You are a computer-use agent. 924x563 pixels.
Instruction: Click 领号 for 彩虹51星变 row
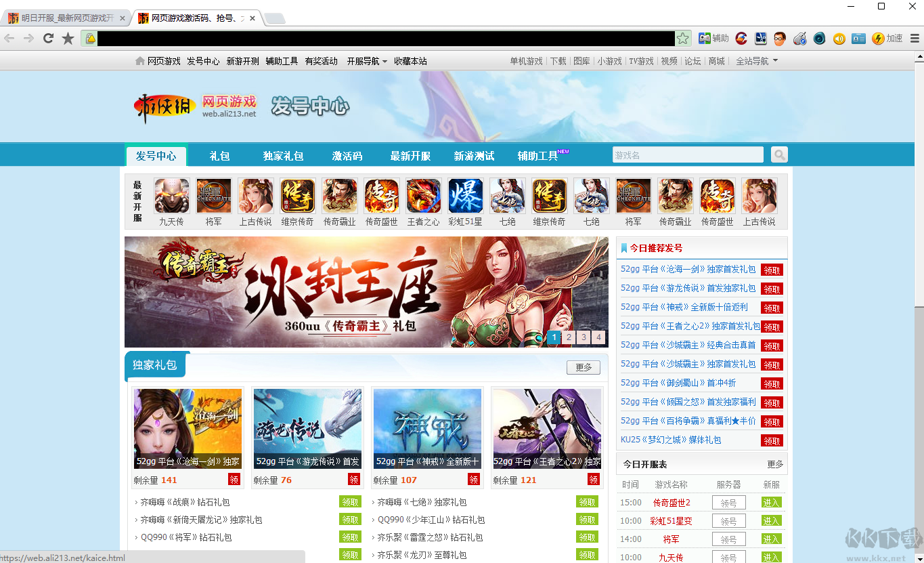pyautogui.click(x=728, y=521)
